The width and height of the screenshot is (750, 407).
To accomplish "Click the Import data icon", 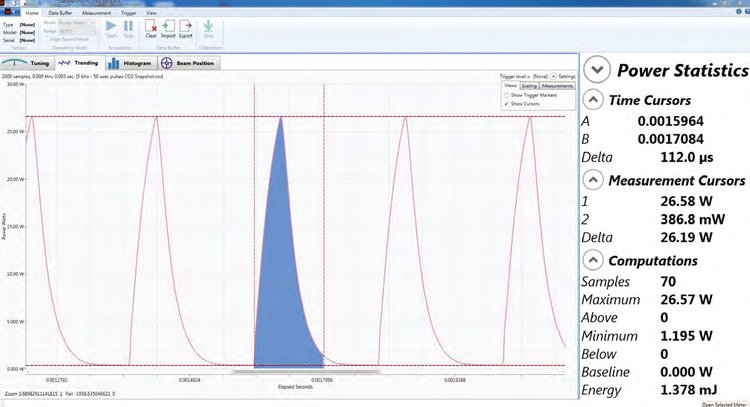I will [168, 29].
